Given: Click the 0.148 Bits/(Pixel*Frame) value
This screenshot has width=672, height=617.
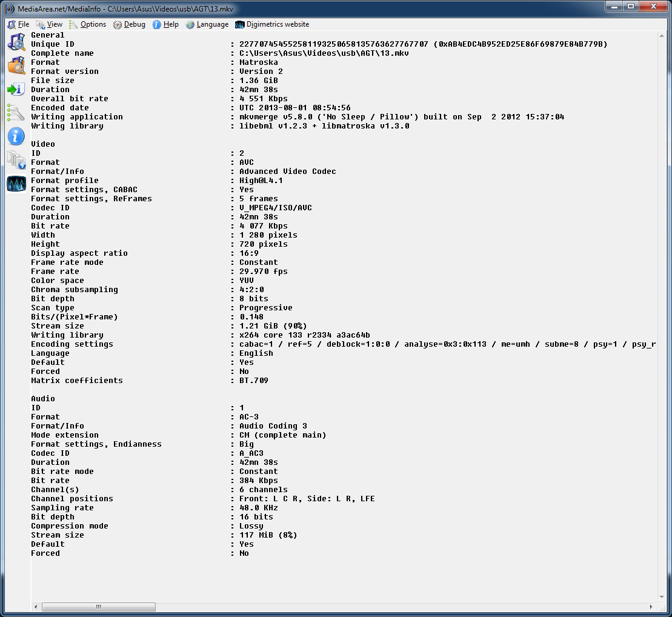Looking at the screenshot, I should (251, 317).
